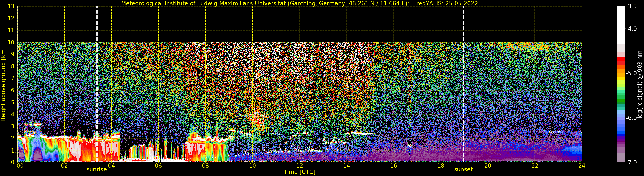
Task: Click the time axis tick label 02
Action: 64,166
